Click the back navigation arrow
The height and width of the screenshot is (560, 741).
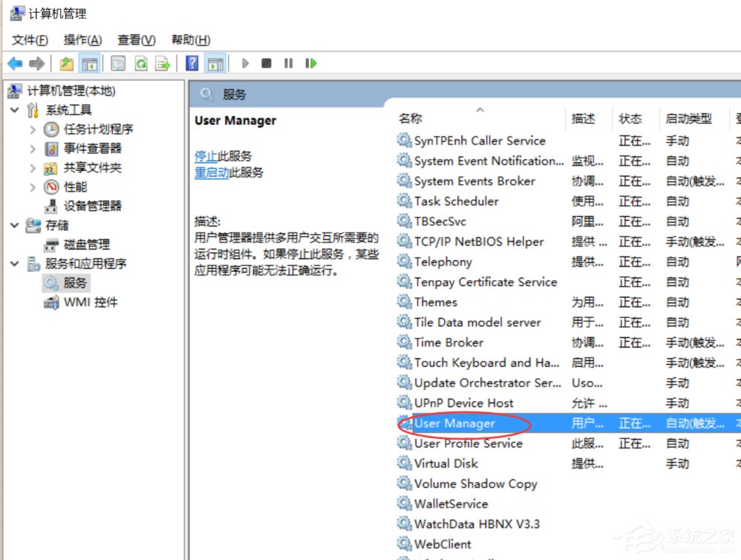[x=14, y=63]
